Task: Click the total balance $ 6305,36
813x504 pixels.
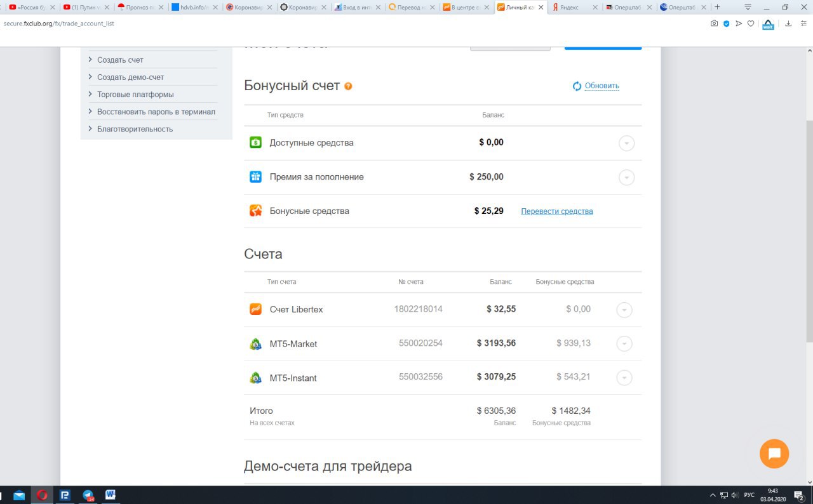Action: (496, 411)
